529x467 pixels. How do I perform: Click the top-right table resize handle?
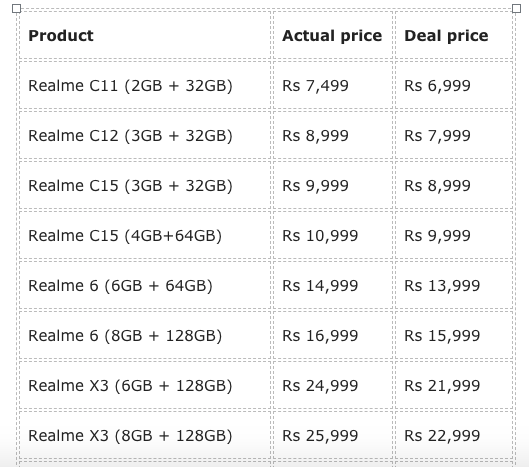517,8
